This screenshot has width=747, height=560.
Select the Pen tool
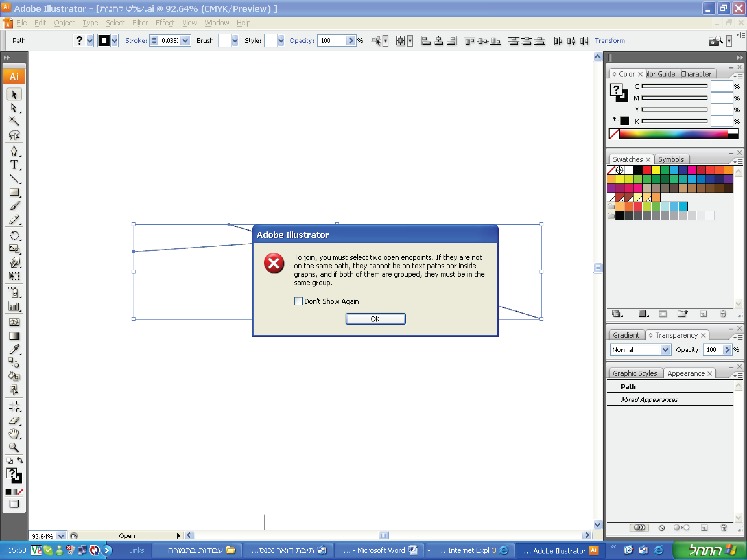(x=14, y=151)
